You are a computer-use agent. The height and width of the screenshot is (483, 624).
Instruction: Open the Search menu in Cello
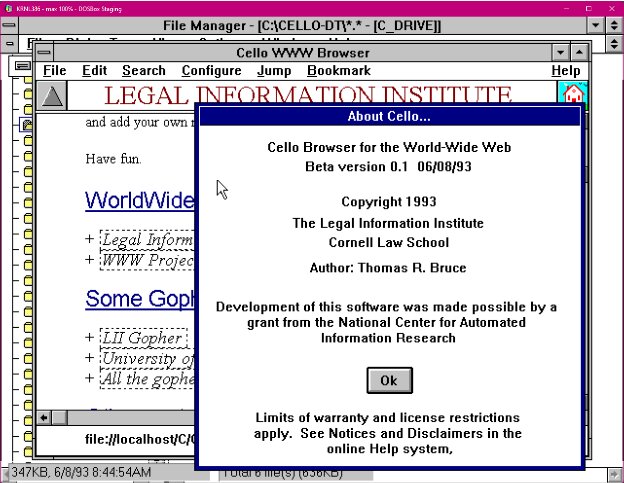click(144, 70)
